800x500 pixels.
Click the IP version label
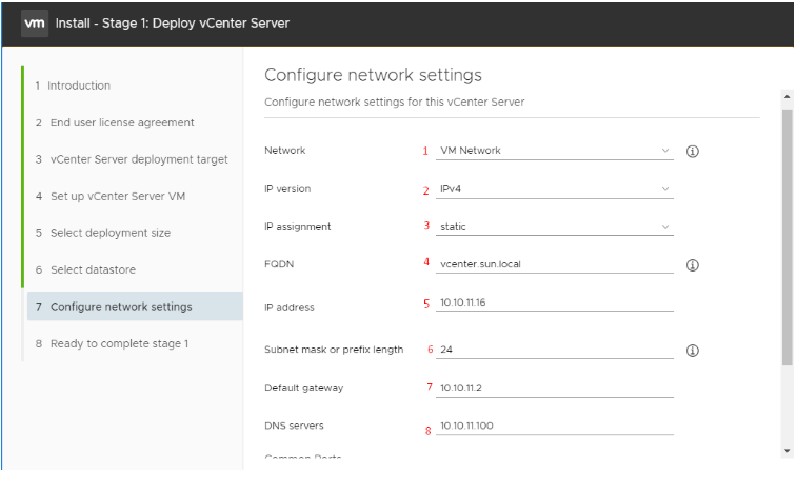(287, 189)
